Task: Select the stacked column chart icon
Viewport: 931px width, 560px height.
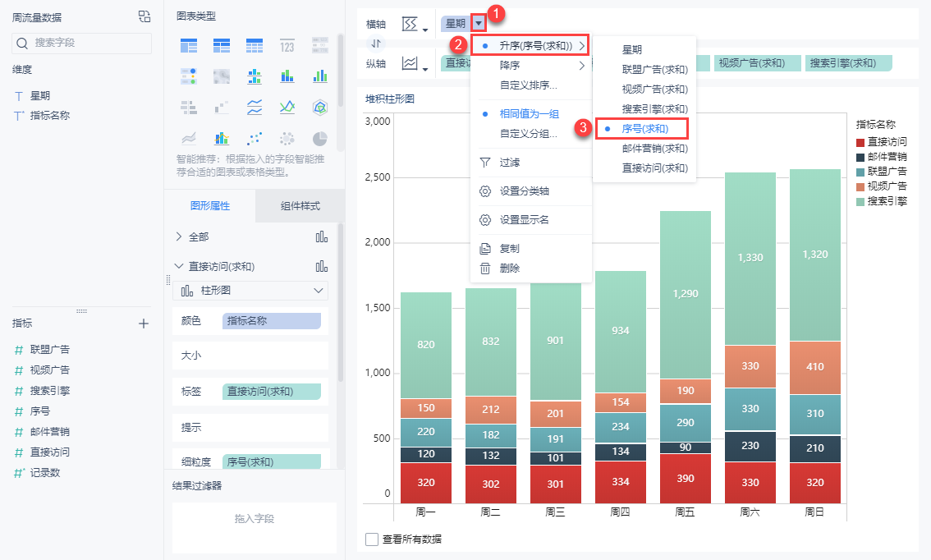Action: click(x=287, y=76)
